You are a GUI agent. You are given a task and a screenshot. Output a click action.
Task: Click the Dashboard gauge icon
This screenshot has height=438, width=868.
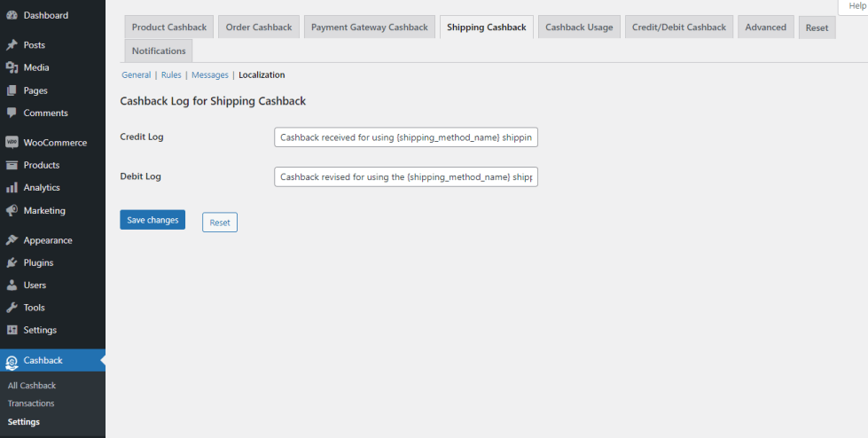pyautogui.click(x=12, y=15)
